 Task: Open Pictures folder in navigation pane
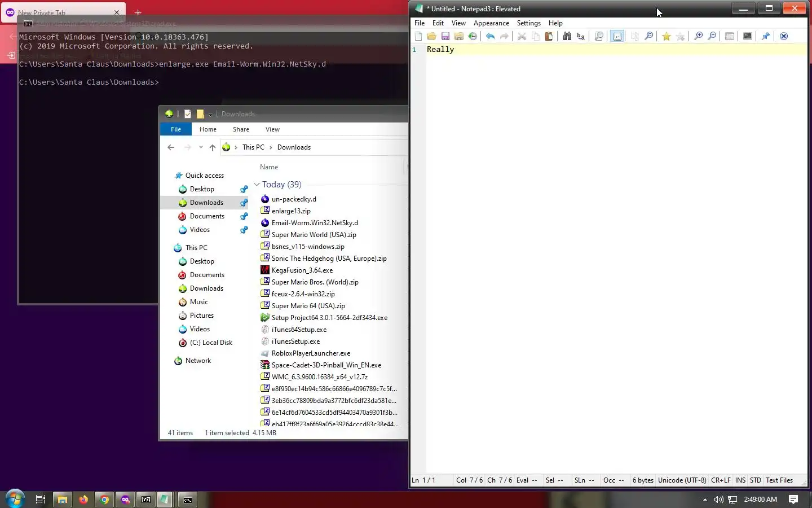(201, 316)
